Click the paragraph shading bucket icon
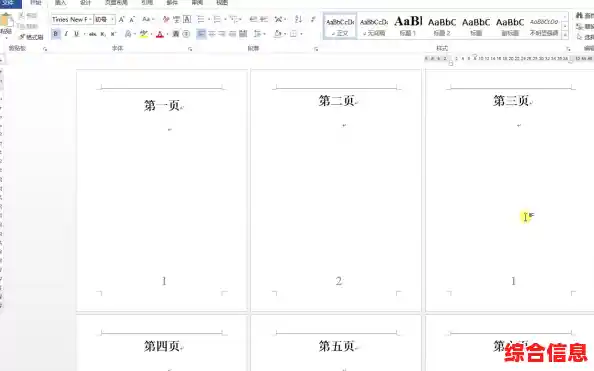The width and height of the screenshot is (594, 371). (278, 34)
